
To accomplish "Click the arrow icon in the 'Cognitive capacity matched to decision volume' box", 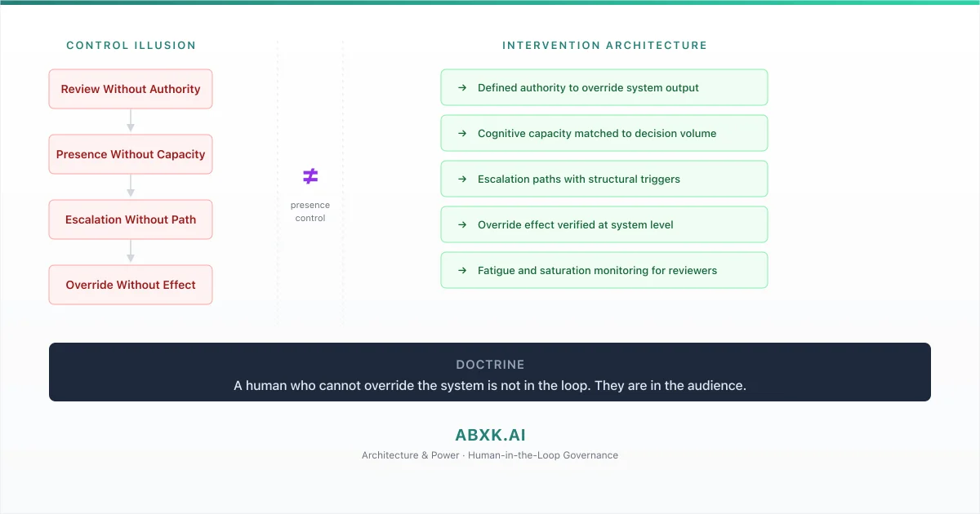I will pos(461,133).
